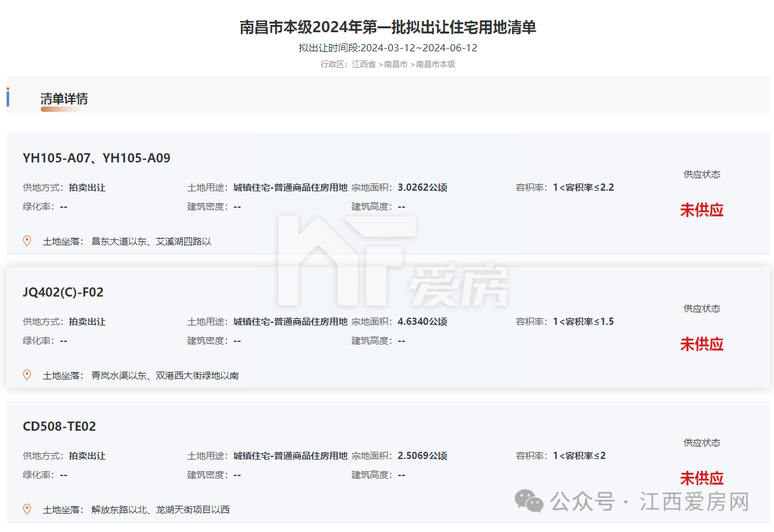
Task: Click address 昌东大道以东、艾溪湖四路以
Action: (x=151, y=241)
